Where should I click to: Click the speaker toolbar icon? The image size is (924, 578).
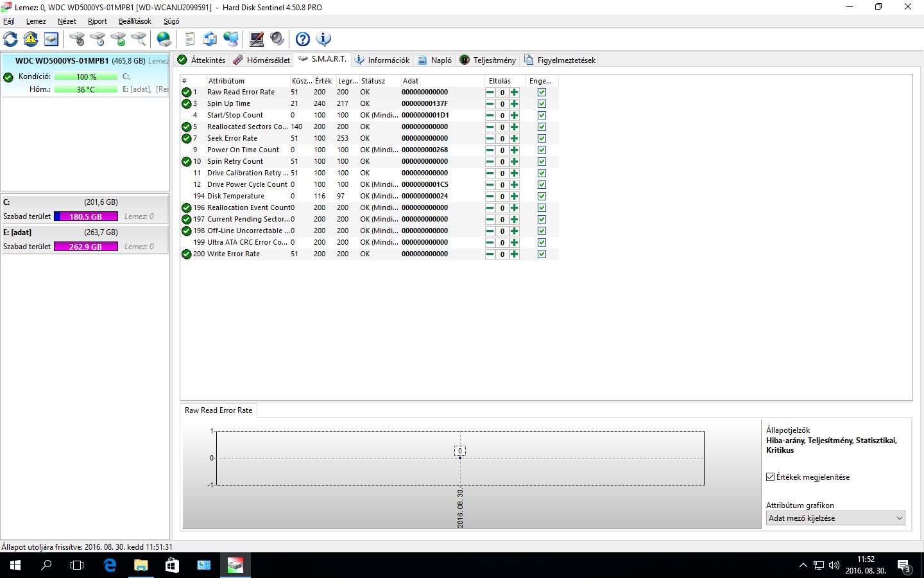point(277,39)
